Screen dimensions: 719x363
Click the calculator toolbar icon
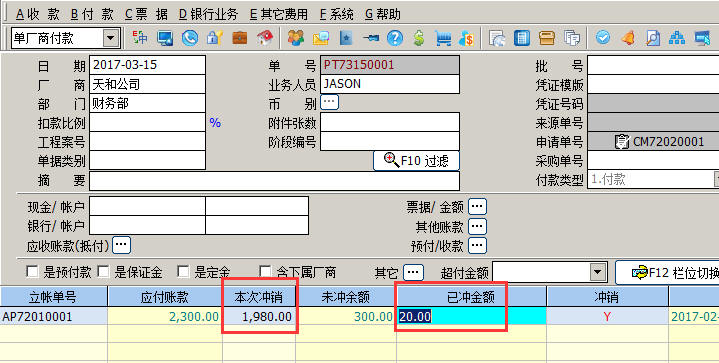pos(522,38)
